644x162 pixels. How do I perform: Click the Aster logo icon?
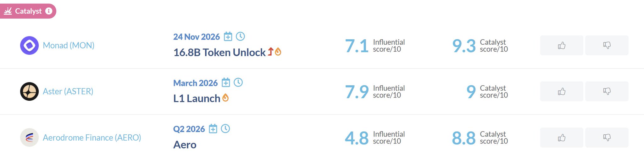tap(29, 91)
